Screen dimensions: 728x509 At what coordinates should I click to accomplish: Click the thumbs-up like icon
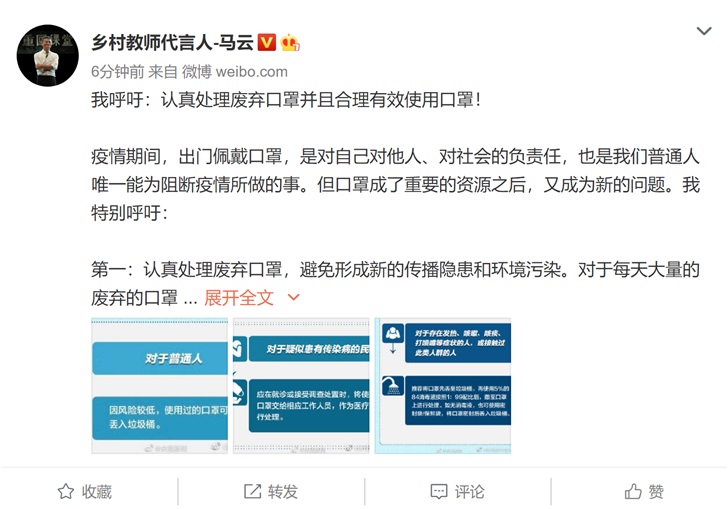(633, 491)
